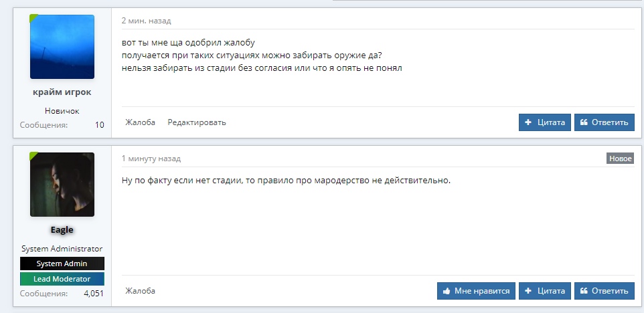Image resolution: width=644 pixels, height=313 pixels.
Task: Hit the Reply button under Eagle's post
Action: pos(604,291)
